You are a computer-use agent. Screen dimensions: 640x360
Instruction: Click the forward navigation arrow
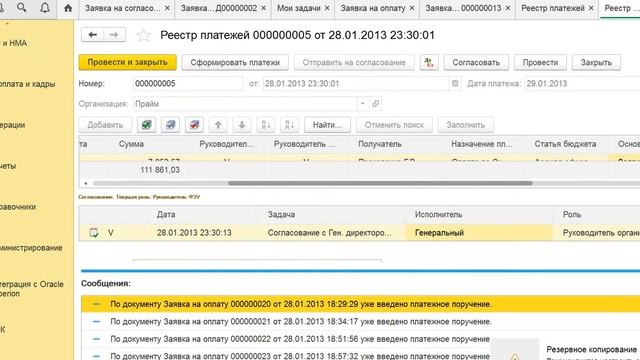(x=114, y=35)
